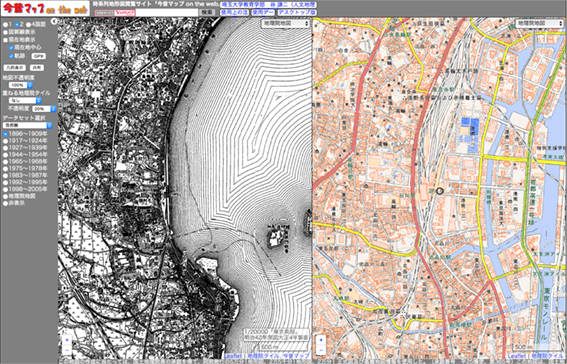
Task: Open the データセット選択 dropdown
Action: (27, 125)
